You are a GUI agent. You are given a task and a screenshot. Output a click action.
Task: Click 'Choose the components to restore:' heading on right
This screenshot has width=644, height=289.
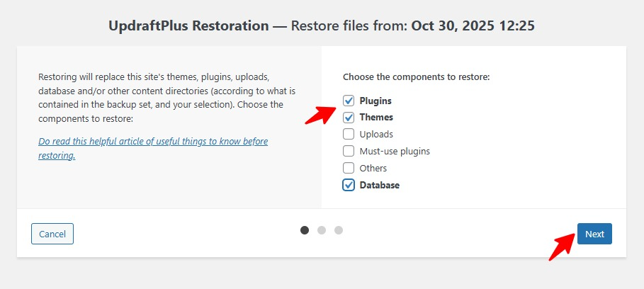(x=416, y=76)
